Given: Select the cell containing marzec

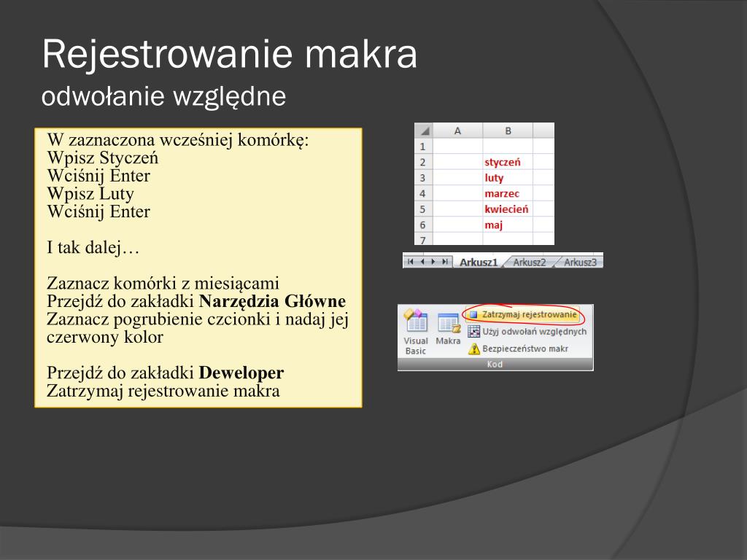Looking at the screenshot, I should point(508,193).
